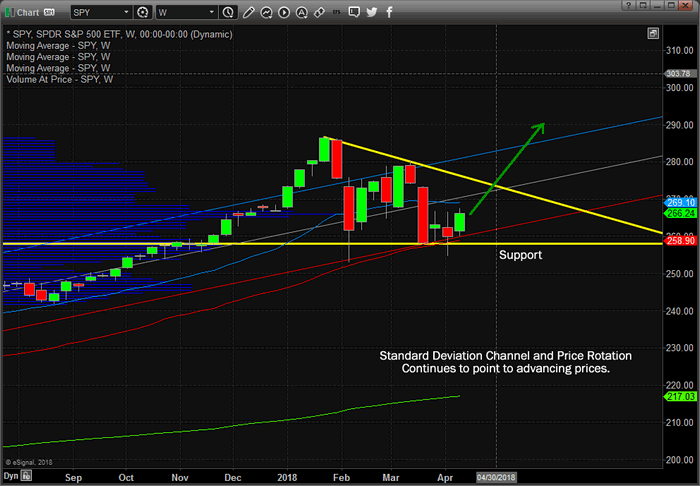Open the time template clock icon

click(228, 12)
